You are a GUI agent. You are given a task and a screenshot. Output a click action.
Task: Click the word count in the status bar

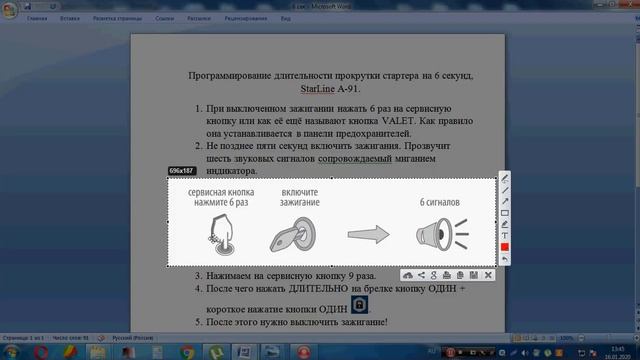coord(70,338)
